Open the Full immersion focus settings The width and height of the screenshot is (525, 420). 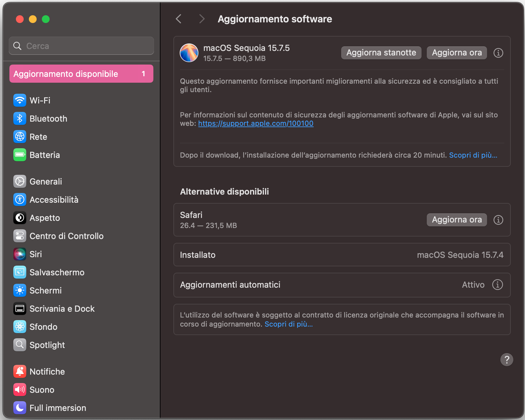point(57,408)
